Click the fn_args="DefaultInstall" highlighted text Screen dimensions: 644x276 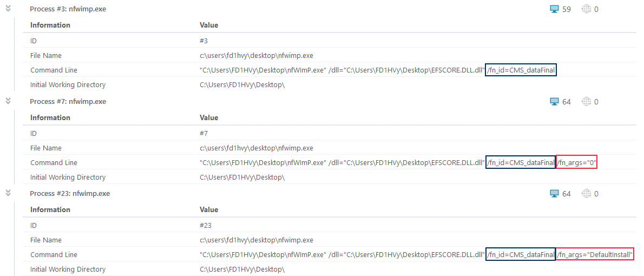pyautogui.click(x=594, y=255)
